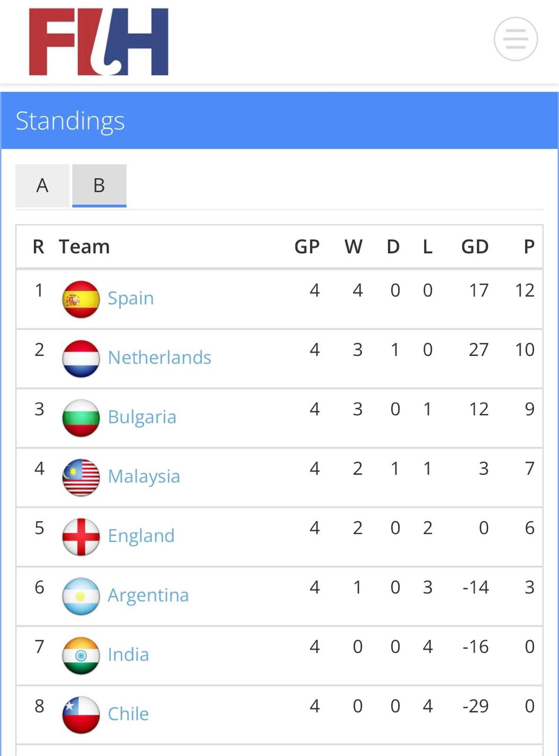Click the India flag icon
The image size is (559, 756).
pos(81,655)
